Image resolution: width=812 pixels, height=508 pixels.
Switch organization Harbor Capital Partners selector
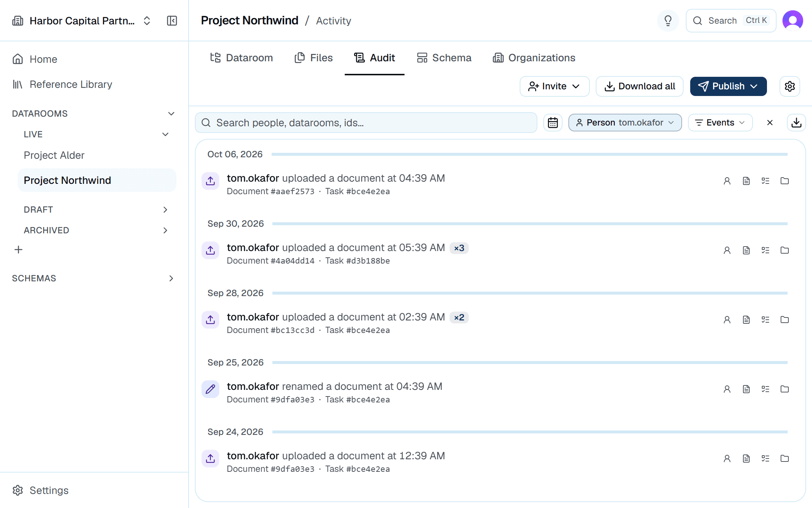click(x=81, y=21)
